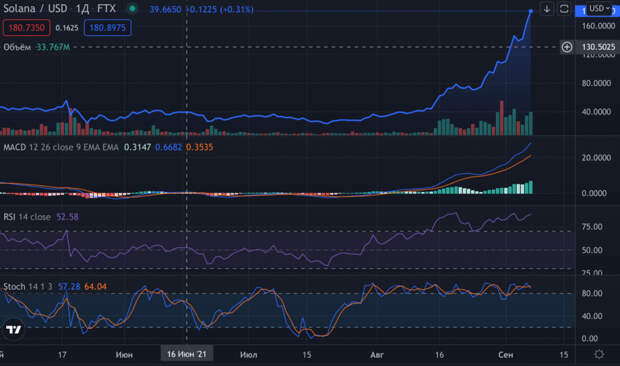This screenshot has height=366, width=620.
Task: Click the RSI scale value 75.00
Action: pos(592,227)
